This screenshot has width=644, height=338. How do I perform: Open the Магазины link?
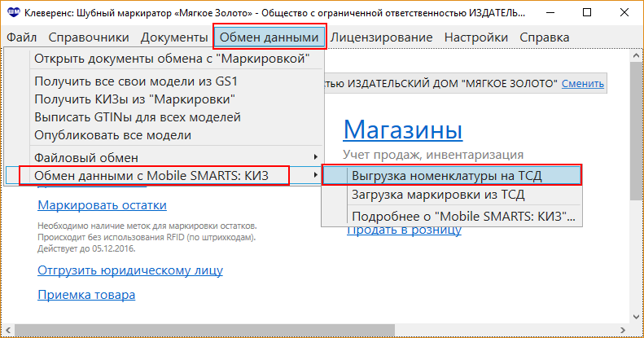pos(403,129)
